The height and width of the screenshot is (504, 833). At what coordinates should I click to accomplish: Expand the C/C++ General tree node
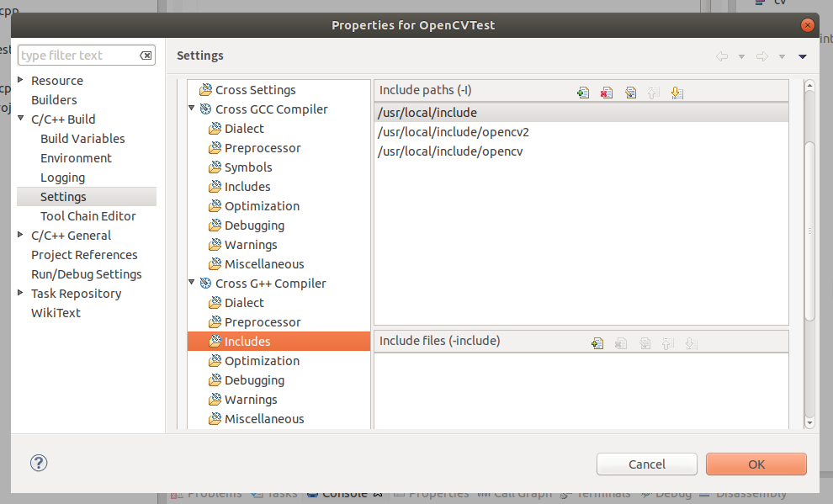tap(20, 234)
